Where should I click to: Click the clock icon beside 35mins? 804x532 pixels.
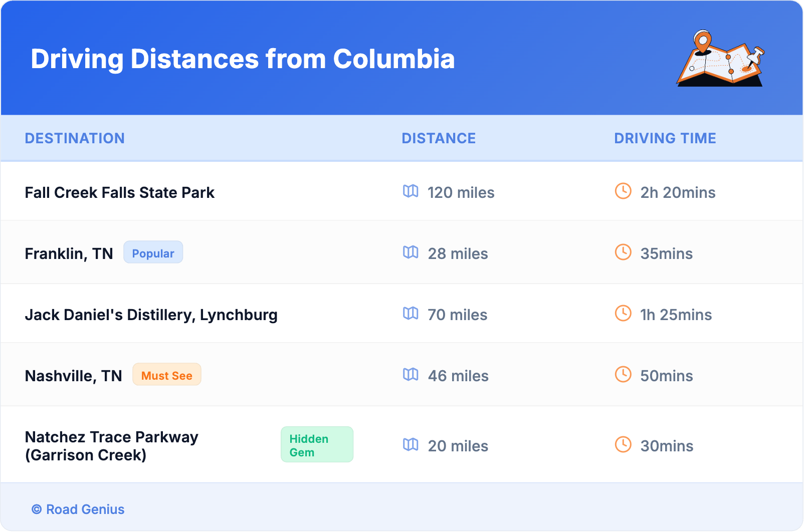(623, 252)
